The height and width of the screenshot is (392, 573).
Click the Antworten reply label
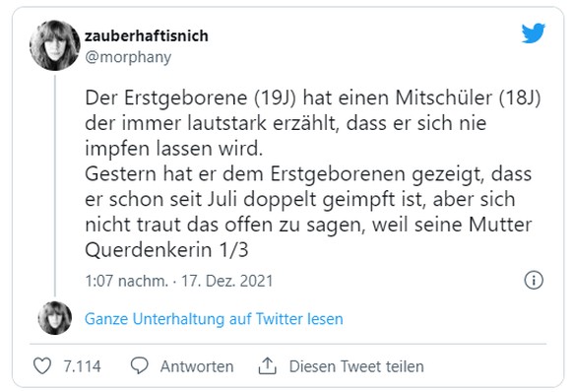coord(197,366)
